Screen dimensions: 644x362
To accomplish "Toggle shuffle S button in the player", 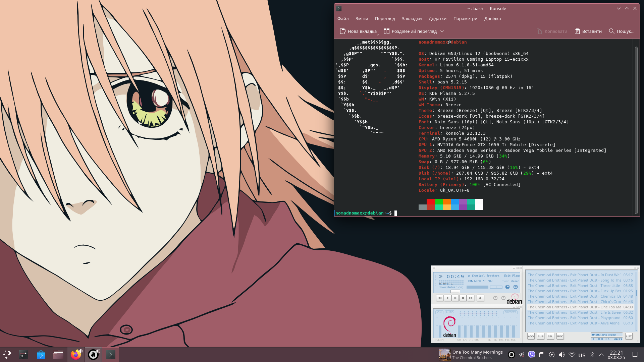I will pos(495,298).
